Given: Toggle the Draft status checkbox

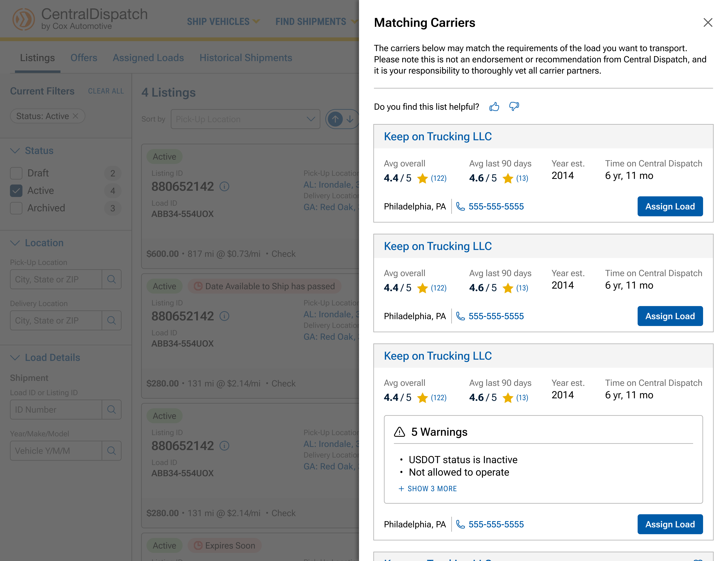Looking at the screenshot, I should pyautogui.click(x=16, y=173).
